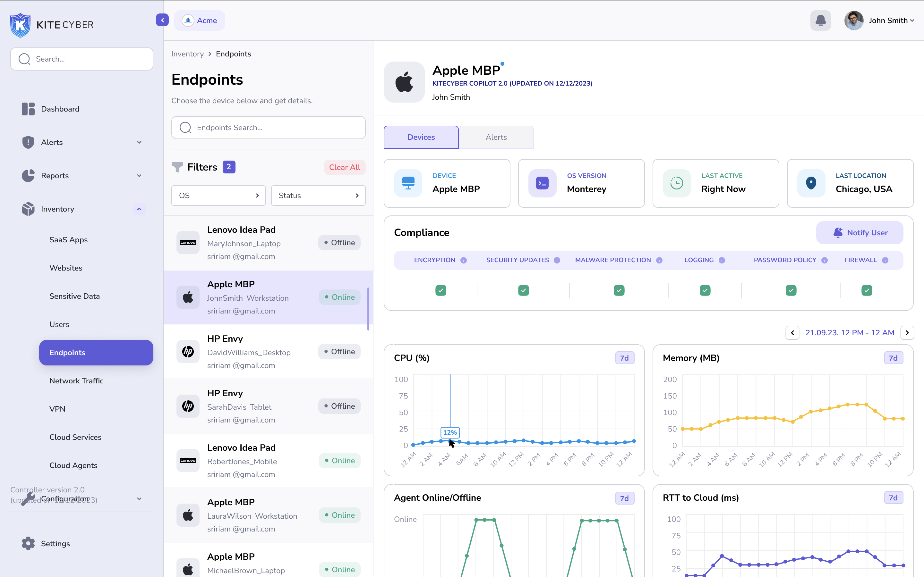This screenshot has height=577, width=924.
Task: Click the Last Active clock icon
Action: click(676, 183)
